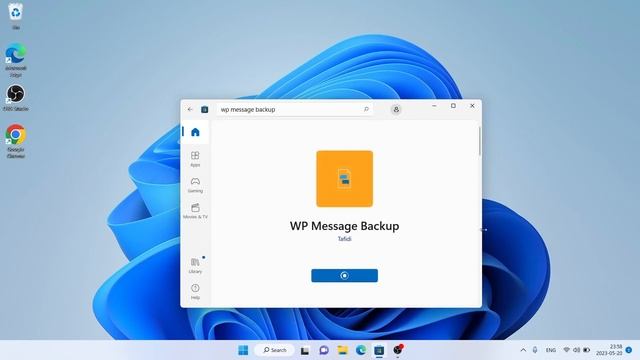Minimize the Microsoft Store window
This screenshot has height=360, width=640.
coord(434,106)
